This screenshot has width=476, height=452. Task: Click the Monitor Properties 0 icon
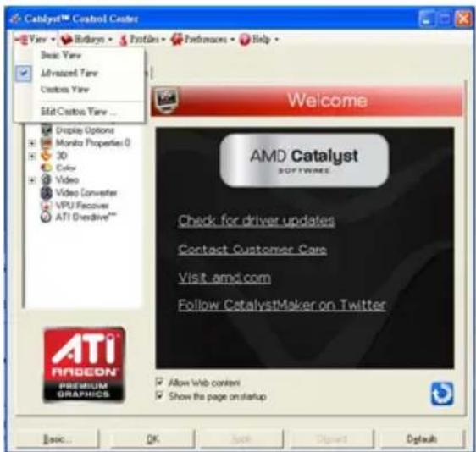pos(47,142)
